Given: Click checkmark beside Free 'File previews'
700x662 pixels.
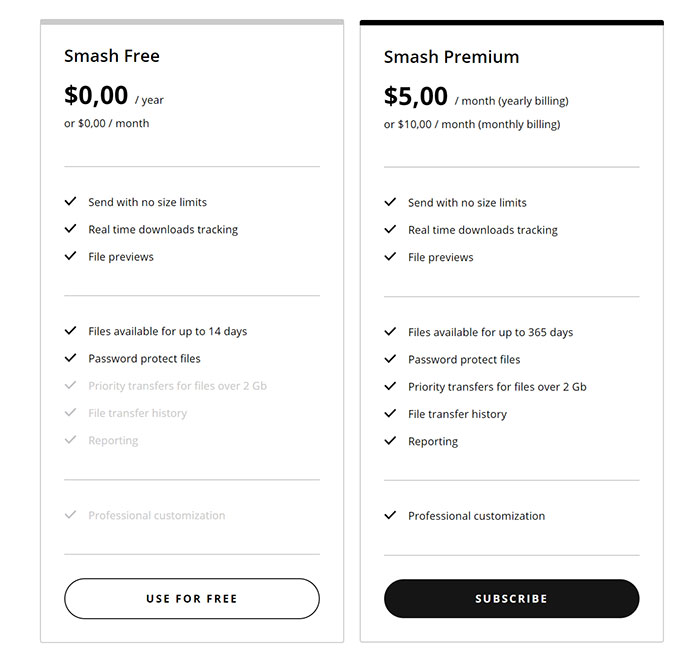Looking at the screenshot, I should (x=71, y=256).
